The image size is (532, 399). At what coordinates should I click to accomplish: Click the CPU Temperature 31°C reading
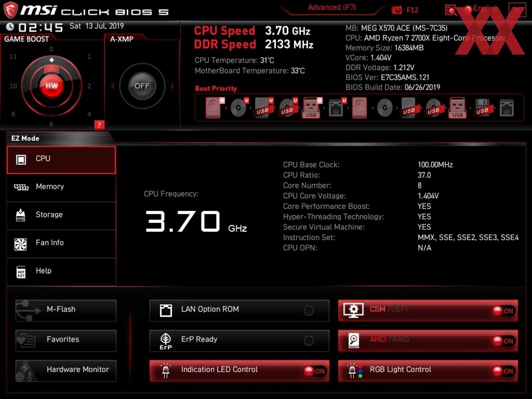[x=234, y=60]
